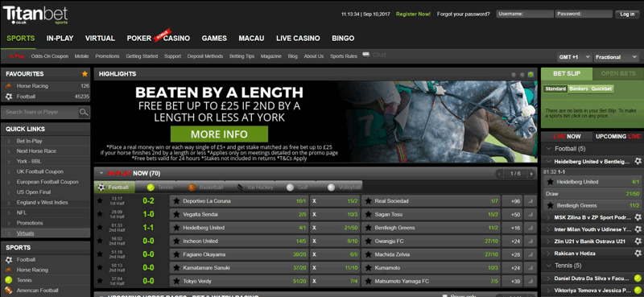
Task: Favourite the Incheon United match row star
Action: 99,241
